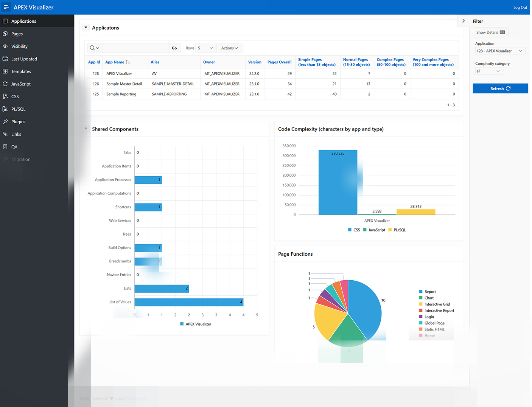This screenshot has width=532, height=407.
Task: Click the Interactive Grid yellow legend swatch
Action: pos(421,304)
